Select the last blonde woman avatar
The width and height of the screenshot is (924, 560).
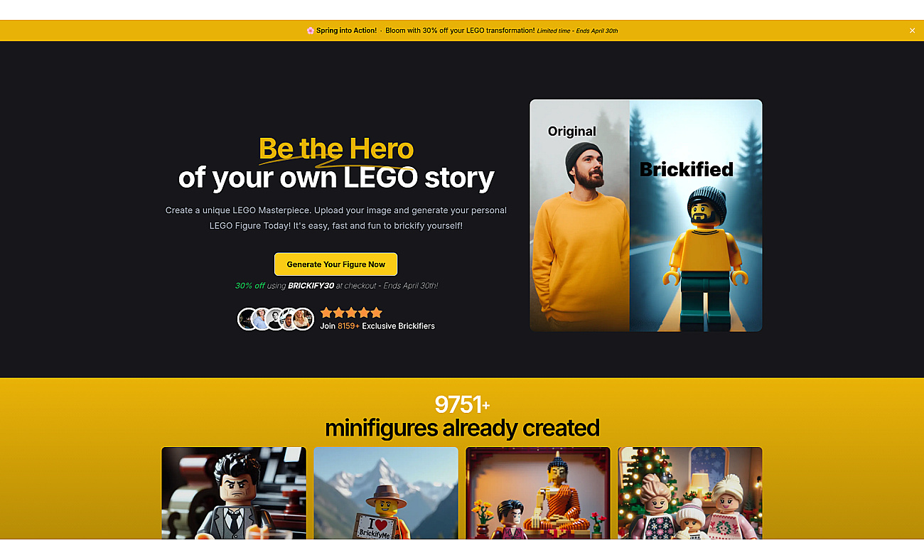[303, 319]
